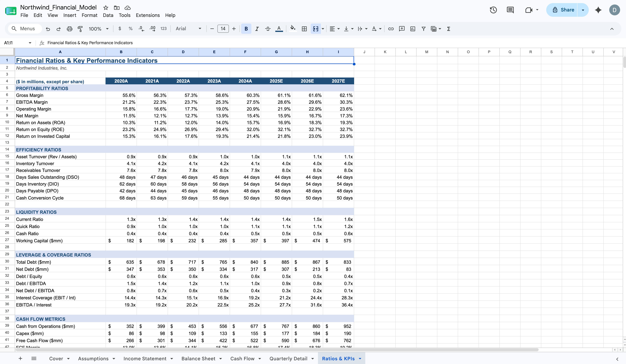This screenshot has height=364, width=626.
Task: Increase decimal places icon
Action: coord(153,29)
